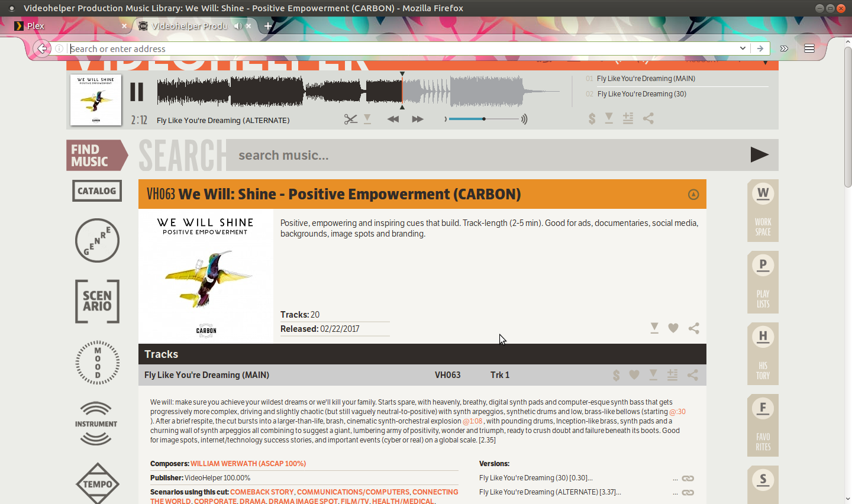Pause the playing track

[x=137, y=92]
